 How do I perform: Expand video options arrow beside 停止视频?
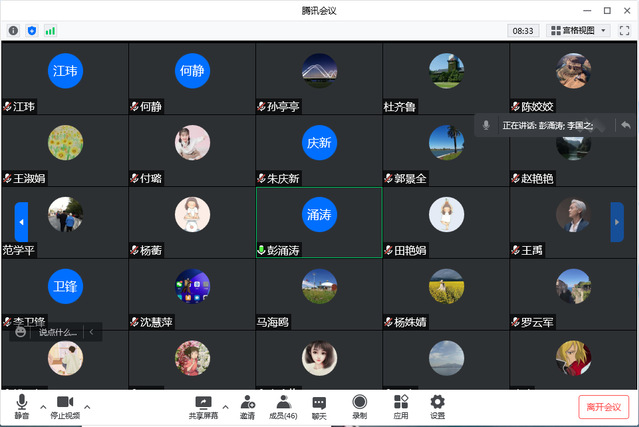click(87, 407)
